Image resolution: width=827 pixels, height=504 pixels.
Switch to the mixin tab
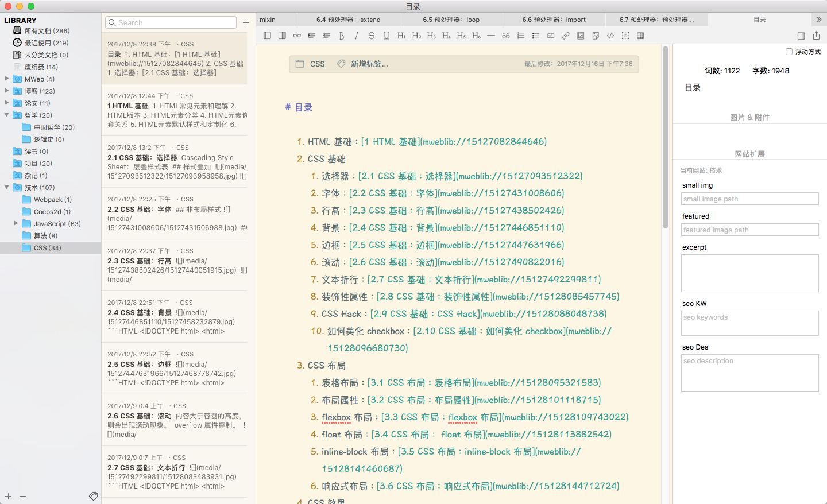(x=276, y=20)
